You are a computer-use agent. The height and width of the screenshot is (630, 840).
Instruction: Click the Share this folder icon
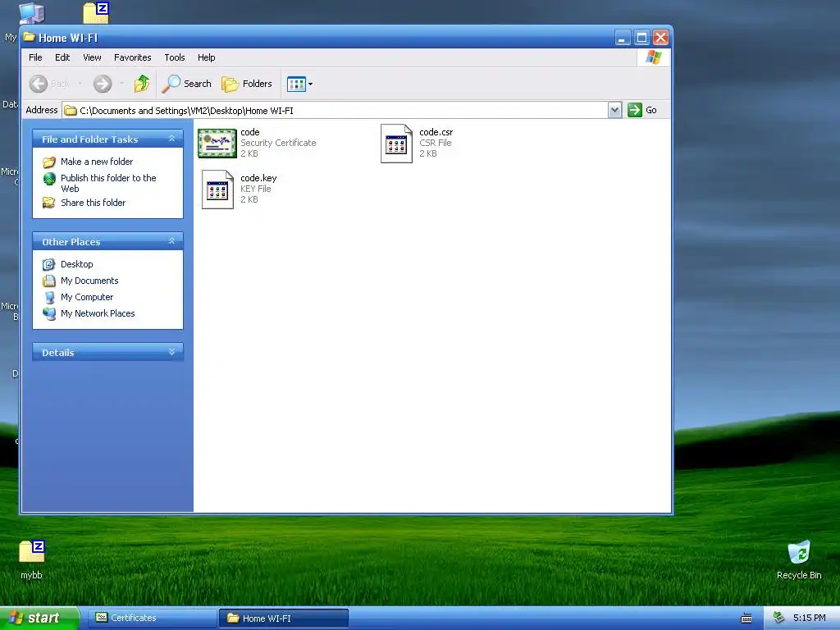[49, 203]
